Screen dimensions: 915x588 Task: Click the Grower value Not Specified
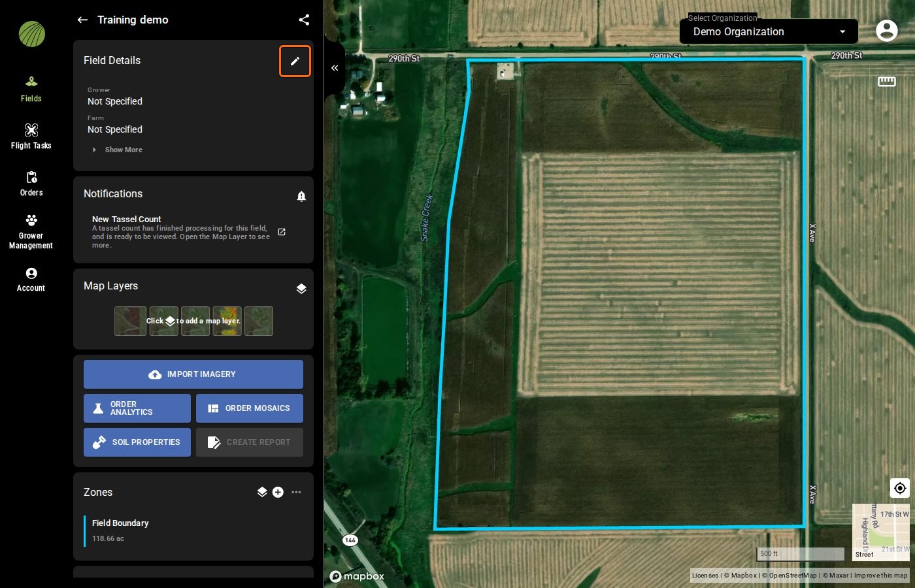click(x=115, y=101)
